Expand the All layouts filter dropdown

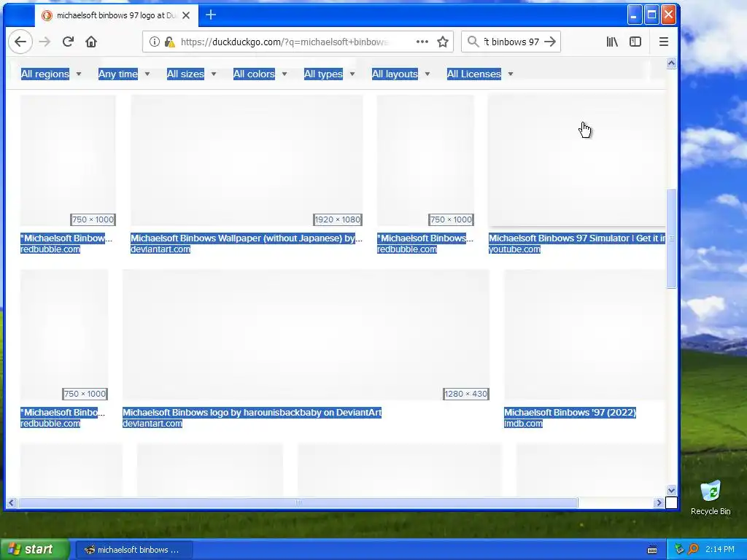pyautogui.click(x=400, y=74)
